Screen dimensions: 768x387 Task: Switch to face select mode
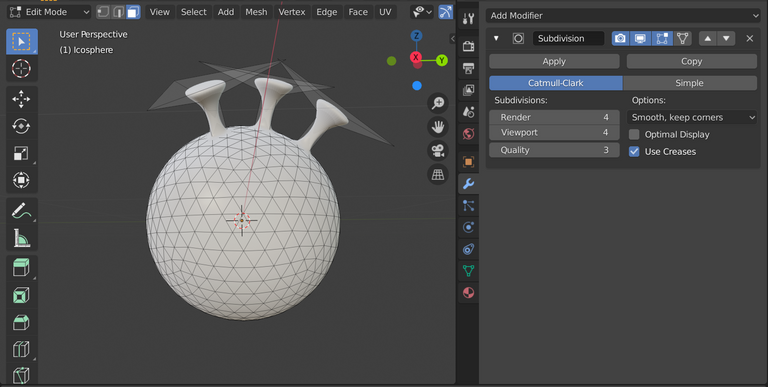[x=133, y=12]
